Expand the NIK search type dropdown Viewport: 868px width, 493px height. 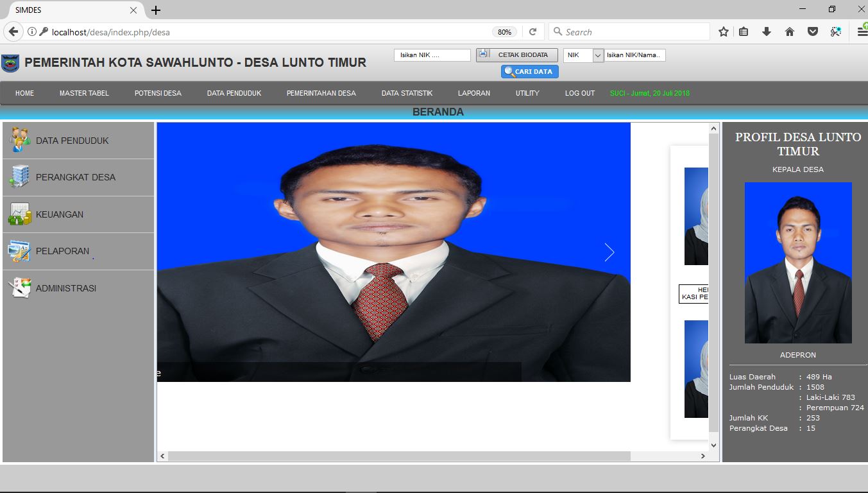tap(598, 55)
